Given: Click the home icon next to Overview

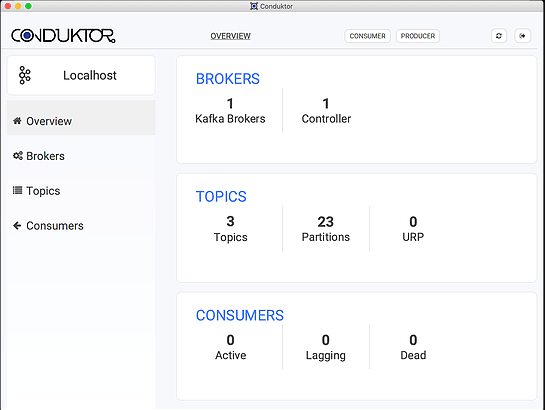Looking at the screenshot, I should click(17, 121).
